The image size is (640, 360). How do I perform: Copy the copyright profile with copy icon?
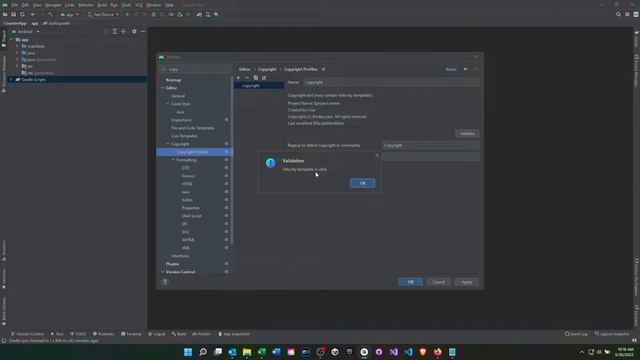pyautogui.click(x=256, y=78)
